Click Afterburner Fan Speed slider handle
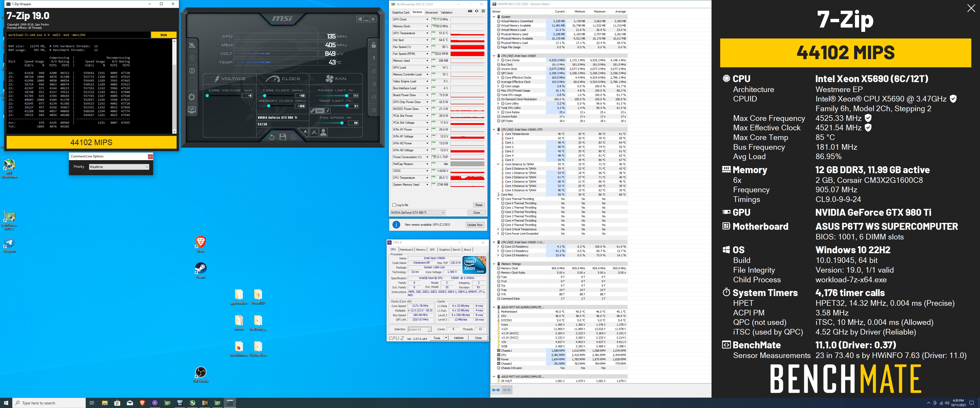This screenshot has width=980, height=408. coord(342,123)
